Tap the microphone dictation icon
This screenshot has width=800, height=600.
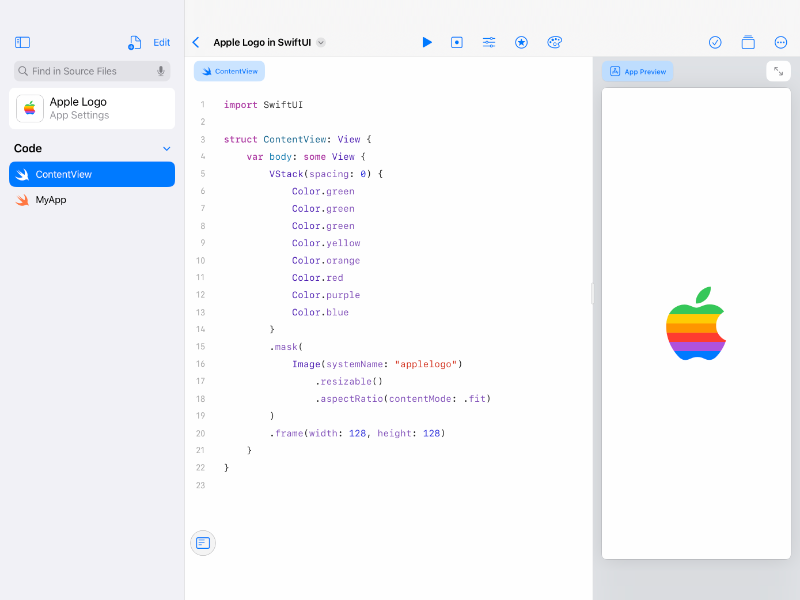tap(161, 71)
